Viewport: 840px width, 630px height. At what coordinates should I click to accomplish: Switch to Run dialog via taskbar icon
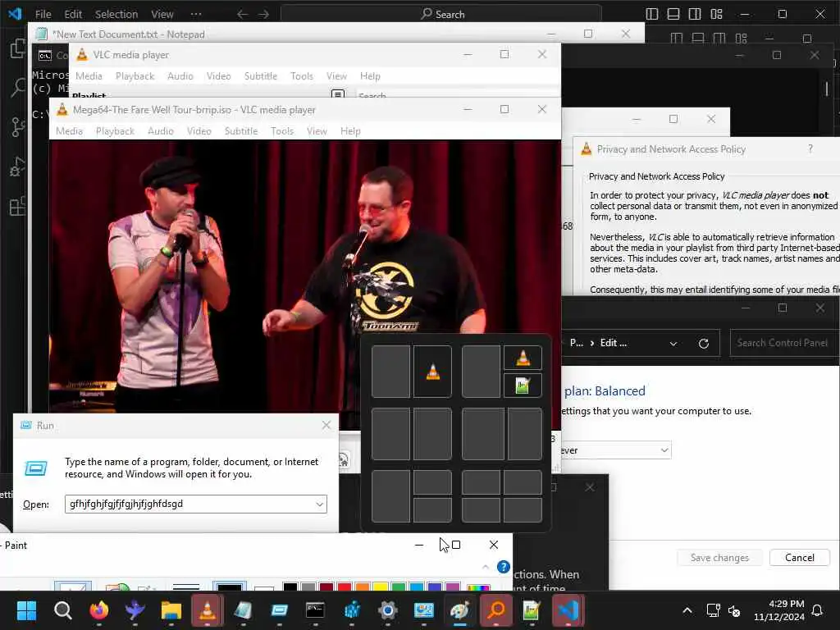(279, 610)
